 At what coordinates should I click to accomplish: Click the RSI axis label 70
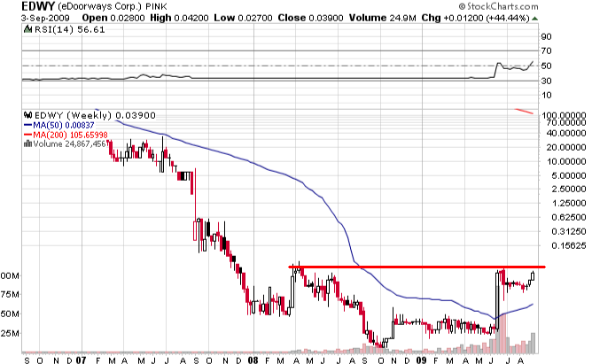point(546,50)
